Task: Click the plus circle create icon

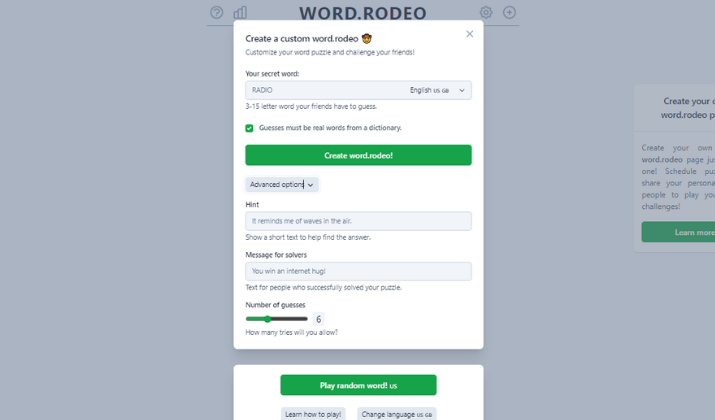Action: 509,12
